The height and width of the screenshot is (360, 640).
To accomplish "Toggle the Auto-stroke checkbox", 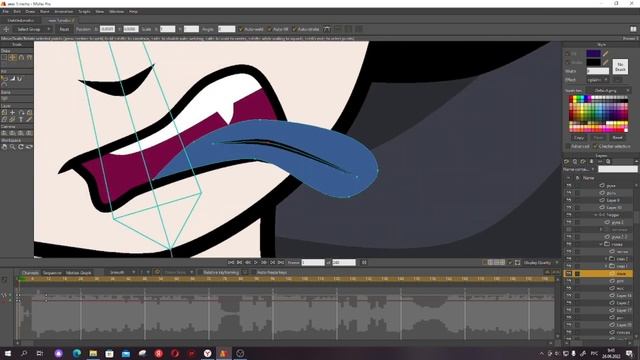I will click(294, 29).
